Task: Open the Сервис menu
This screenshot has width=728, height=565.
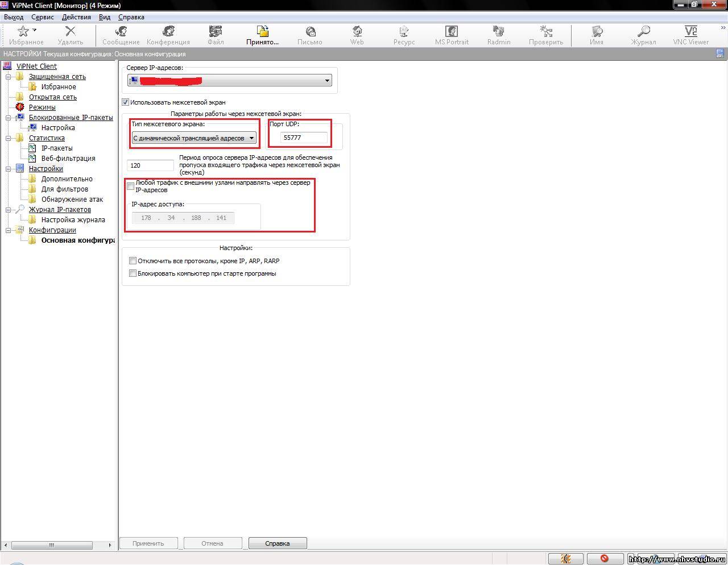Action: [x=43, y=17]
